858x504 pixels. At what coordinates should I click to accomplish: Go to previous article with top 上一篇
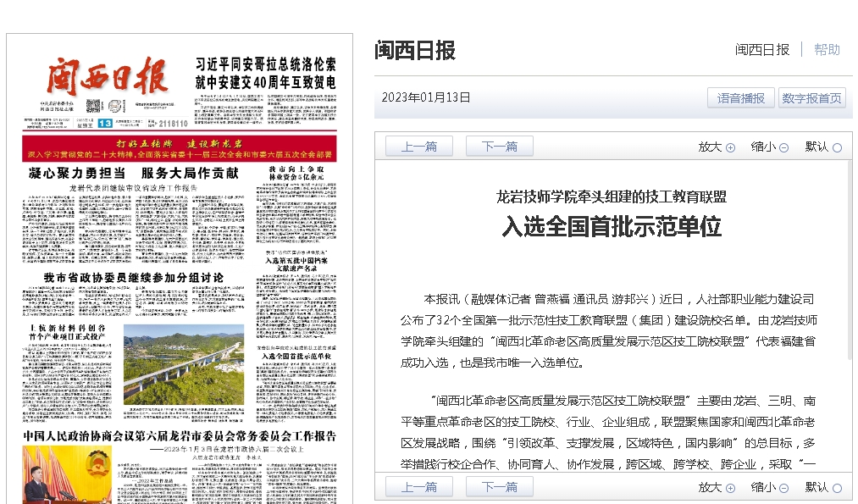[418, 147]
